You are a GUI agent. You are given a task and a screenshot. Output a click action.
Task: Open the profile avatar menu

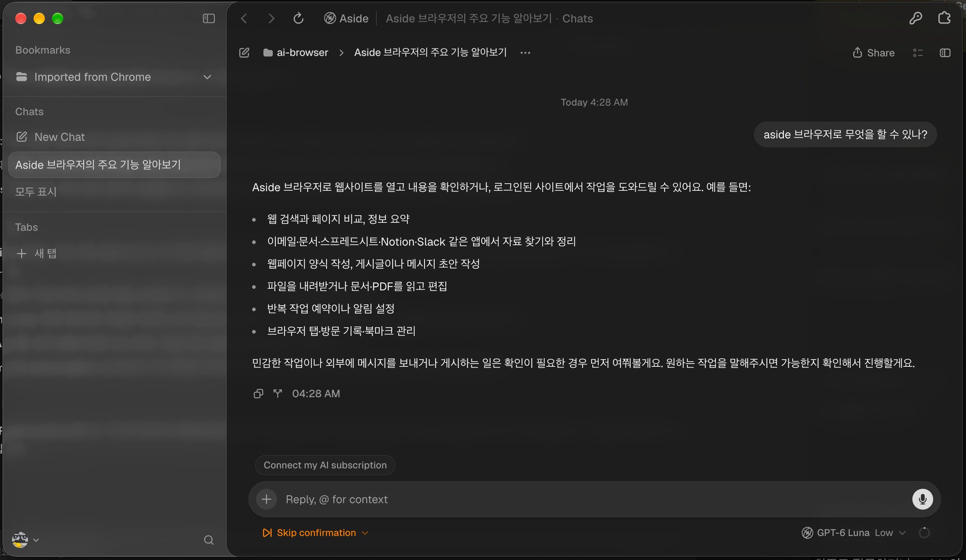(x=25, y=540)
